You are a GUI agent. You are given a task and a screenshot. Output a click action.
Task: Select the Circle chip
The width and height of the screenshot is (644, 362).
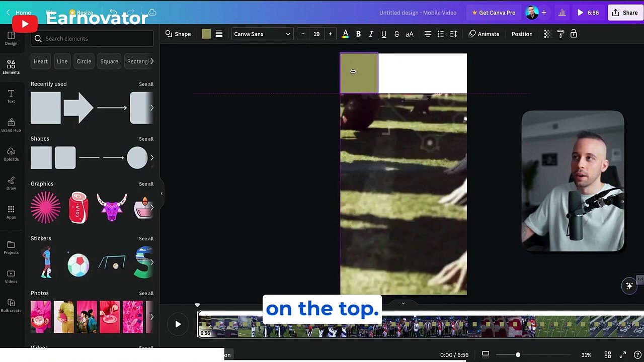click(x=84, y=61)
